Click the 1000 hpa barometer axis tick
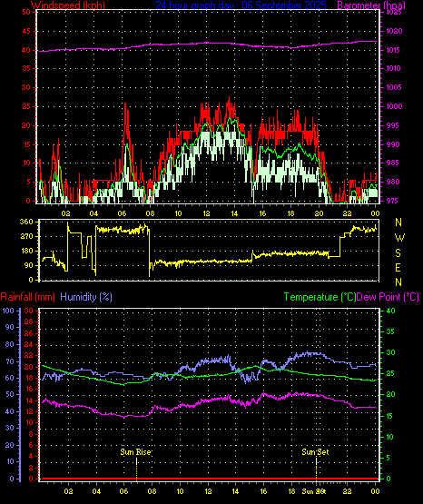 point(394,106)
